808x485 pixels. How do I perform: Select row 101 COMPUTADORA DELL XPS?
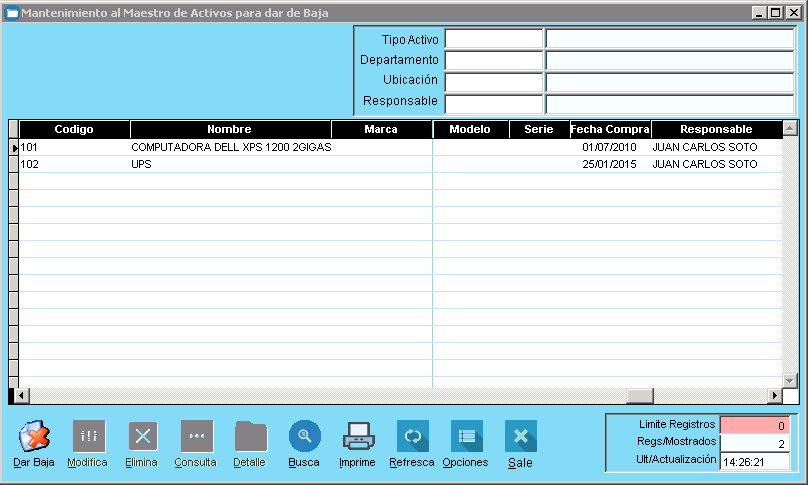pyautogui.click(x=230, y=147)
